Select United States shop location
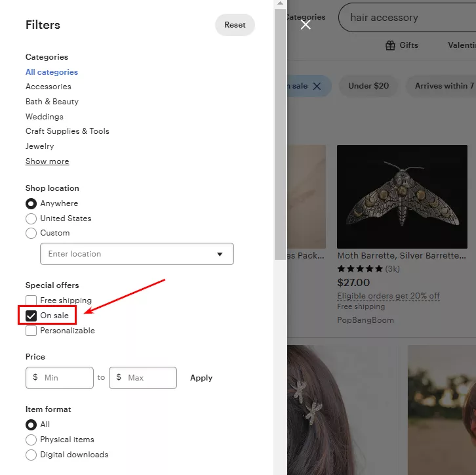The image size is (476, 475). [x=31, y=218]
